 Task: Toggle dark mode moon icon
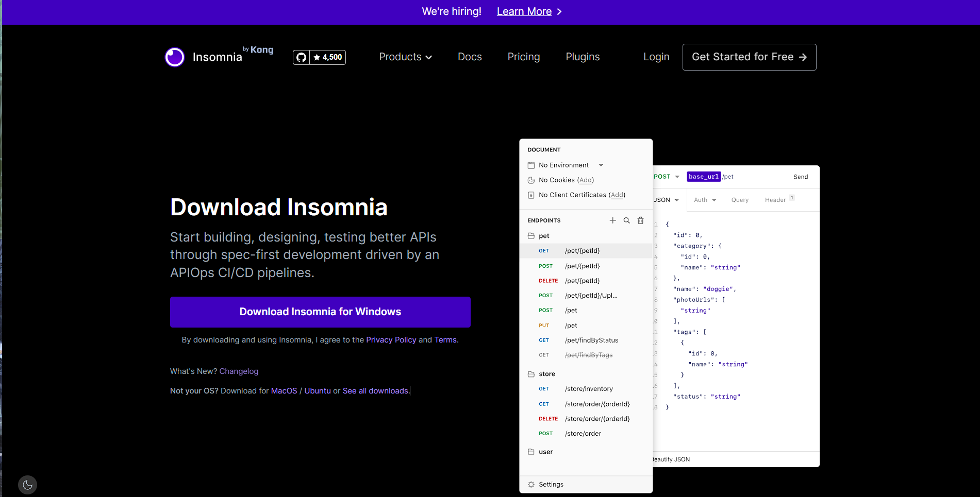(27, 485)
